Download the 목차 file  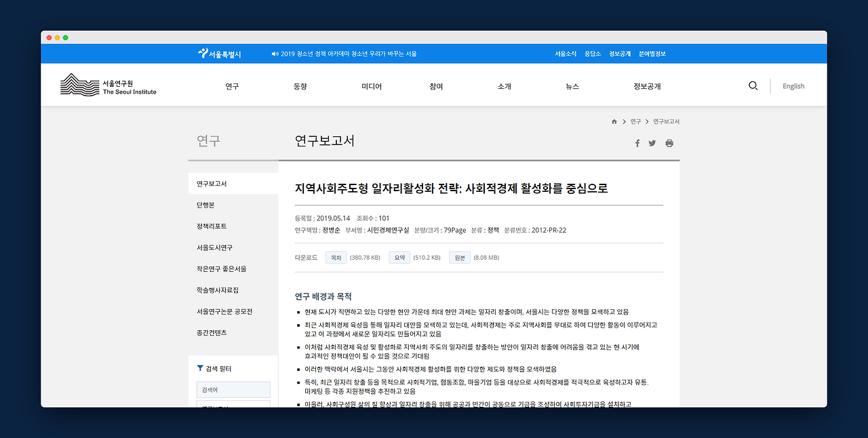(336, 258)
